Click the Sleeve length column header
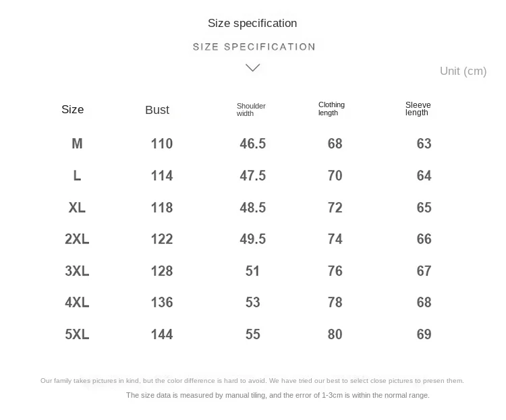 coord(418,109)
